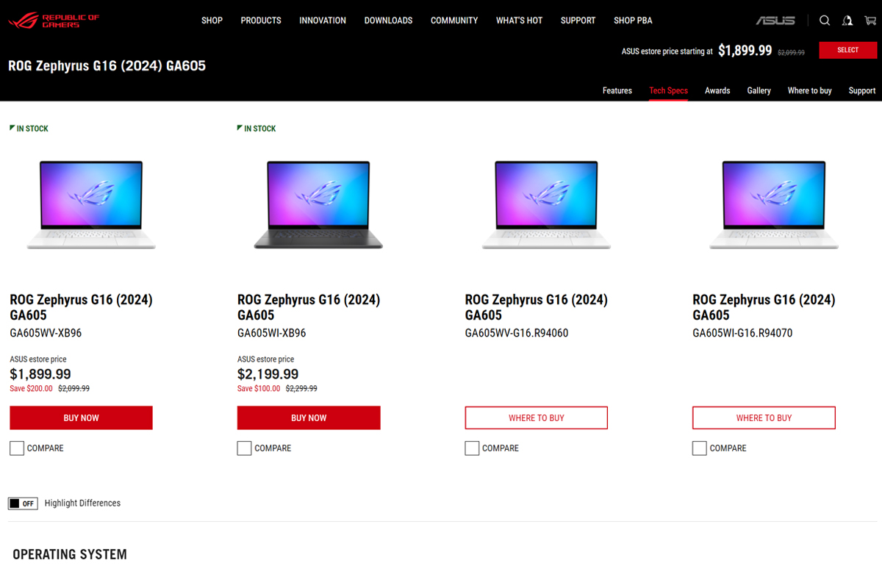Click the black GA605WI-XB96 laptop image
882x588 pixels.
coord(318,204)
